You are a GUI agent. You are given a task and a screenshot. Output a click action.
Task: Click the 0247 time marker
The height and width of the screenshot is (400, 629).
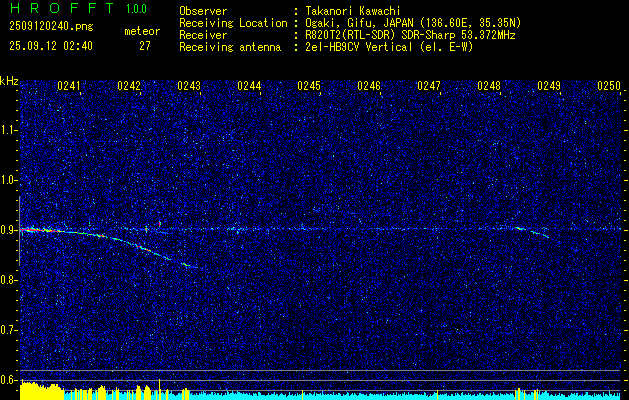[429, 86]
